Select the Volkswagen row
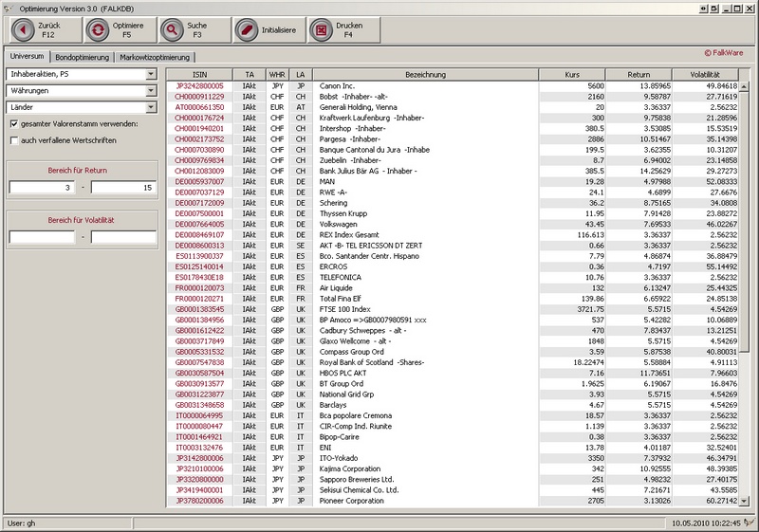Image resolution: width=759 pixels, height=532 pixels. tap(453, 225)
